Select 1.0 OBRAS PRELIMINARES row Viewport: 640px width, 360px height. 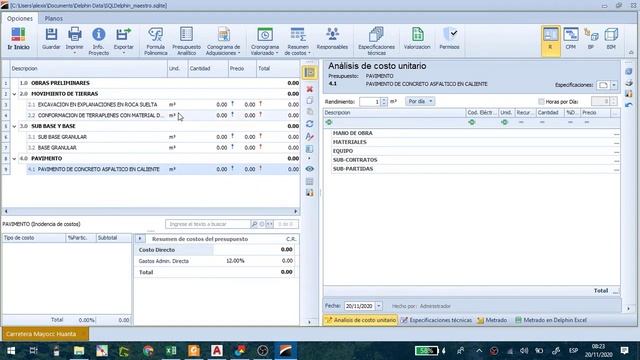point(155,83)
